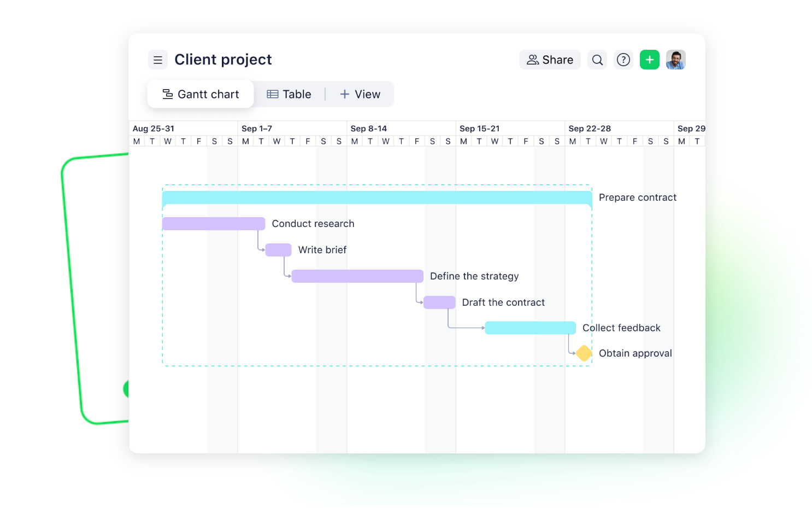The height and width of the screenshot is (513, 812).
Task: Open the search
Action: click(597, 60)
